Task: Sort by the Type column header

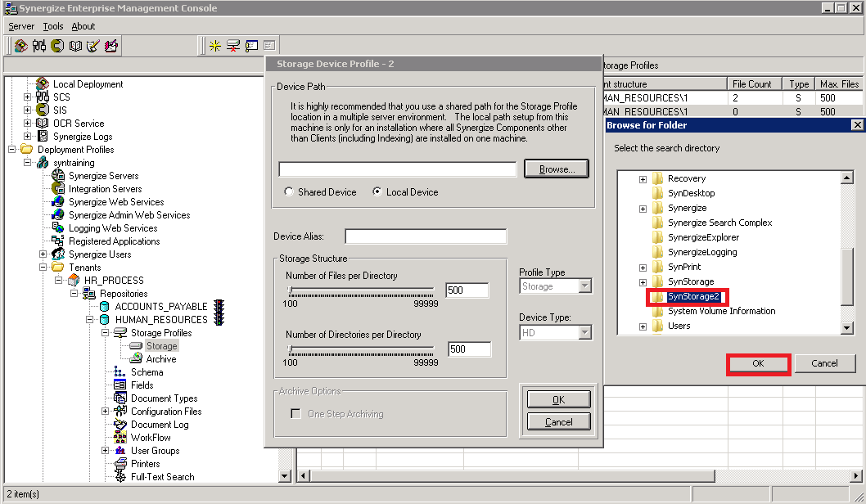Action: click(799, 84)
